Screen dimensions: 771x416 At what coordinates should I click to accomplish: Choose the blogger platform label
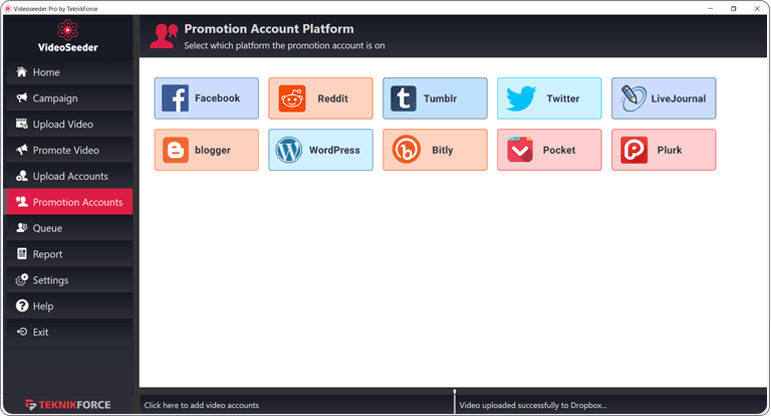click(212, 150)
